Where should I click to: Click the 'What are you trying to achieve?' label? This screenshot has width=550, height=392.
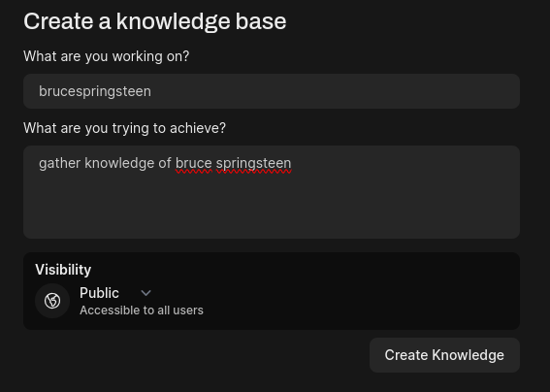124,128
